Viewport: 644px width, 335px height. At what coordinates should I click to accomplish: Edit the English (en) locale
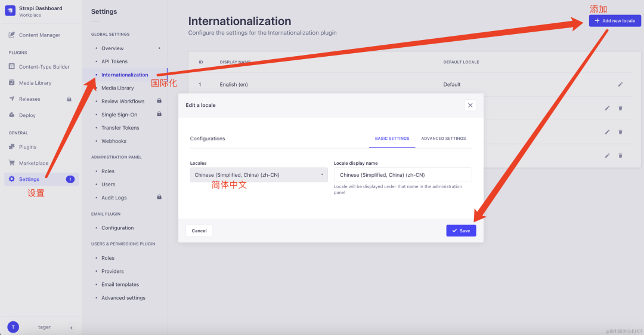[620, 84]
